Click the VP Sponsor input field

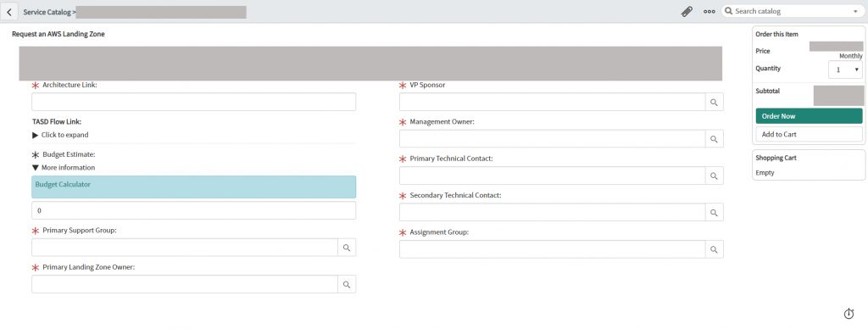(553, 102)
